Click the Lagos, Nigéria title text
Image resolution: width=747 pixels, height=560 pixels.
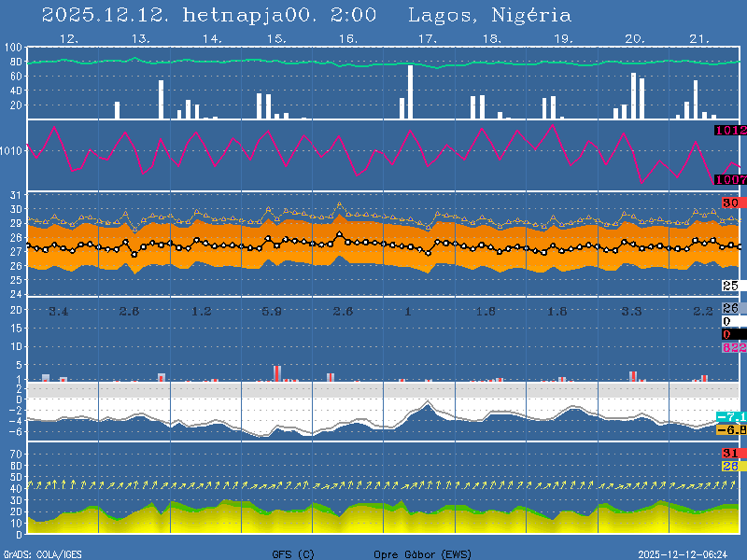pos(489,16)
